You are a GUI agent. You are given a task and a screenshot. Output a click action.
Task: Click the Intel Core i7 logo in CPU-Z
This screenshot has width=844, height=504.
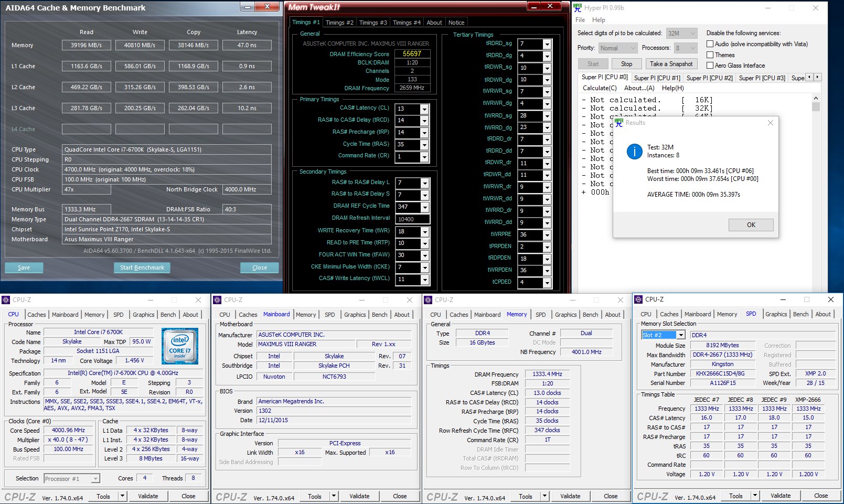click(x=180, y=346)
